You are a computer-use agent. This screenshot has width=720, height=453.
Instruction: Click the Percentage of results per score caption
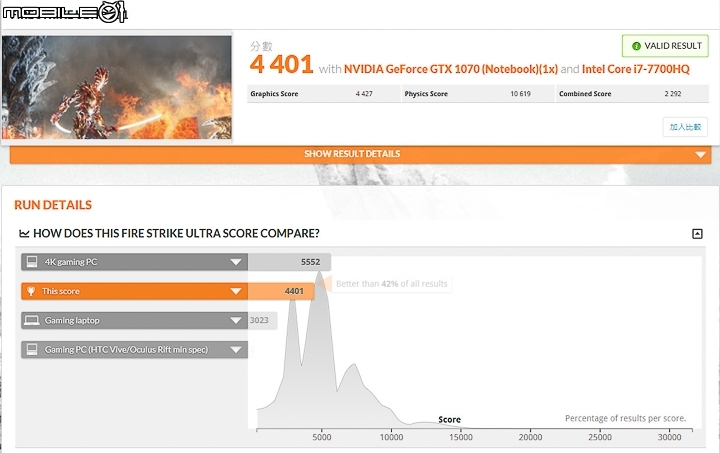tap(625, 419)
